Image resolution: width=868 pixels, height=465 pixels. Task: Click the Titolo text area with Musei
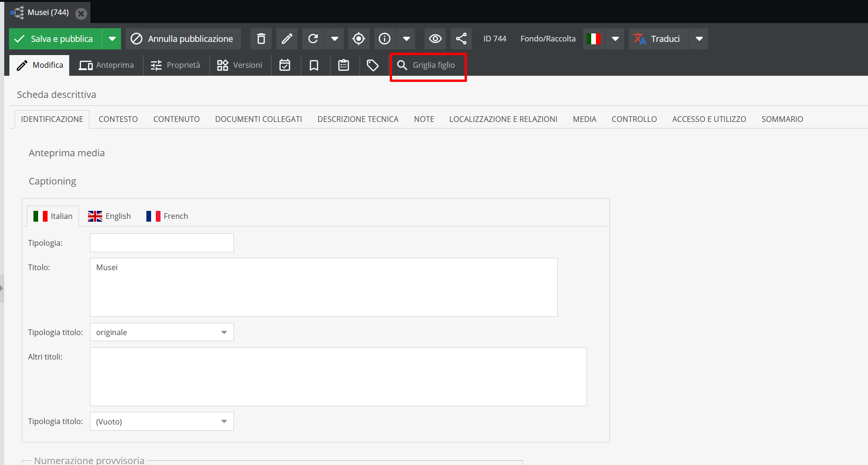(324, 287)
